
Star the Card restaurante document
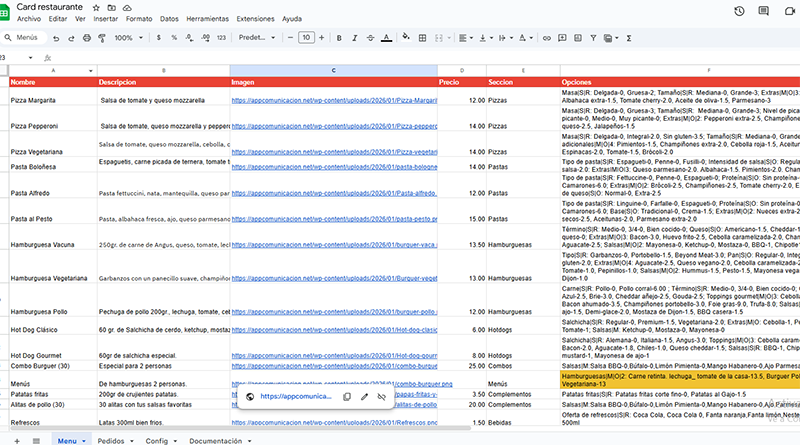click(95, 7)
